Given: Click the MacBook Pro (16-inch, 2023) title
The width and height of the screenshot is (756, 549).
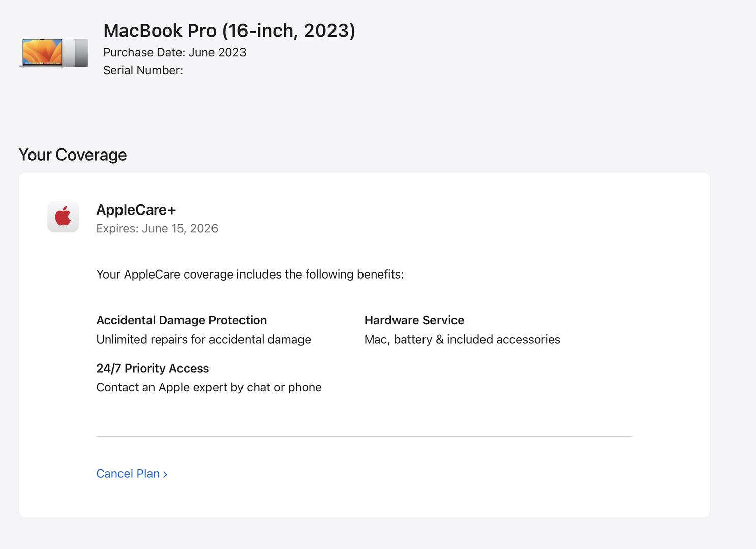Looking at the screenshot, I should pyautogui.click(x=229, y=30).
